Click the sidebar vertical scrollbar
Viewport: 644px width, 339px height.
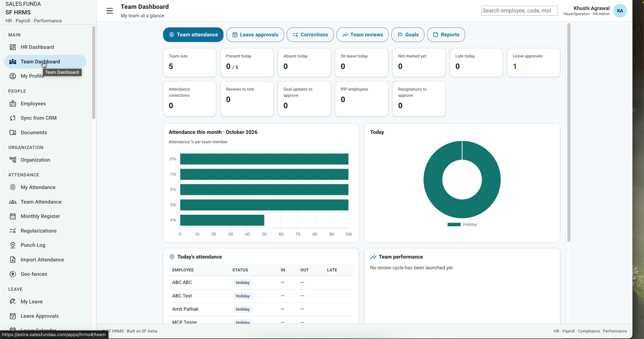pyautogui.click(x=93, y=72)
